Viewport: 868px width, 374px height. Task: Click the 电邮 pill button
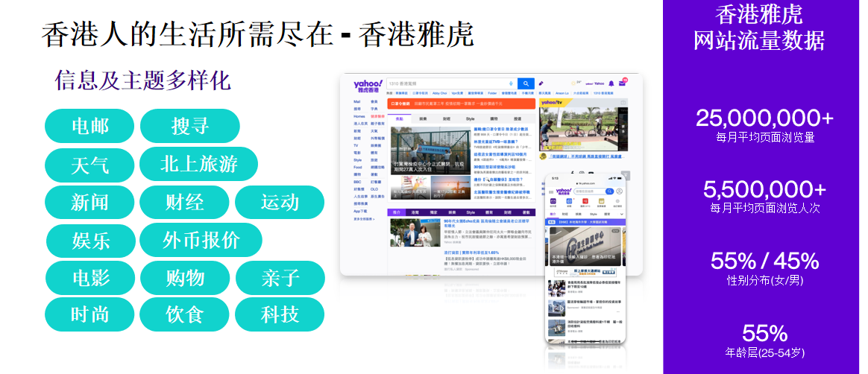89,126
